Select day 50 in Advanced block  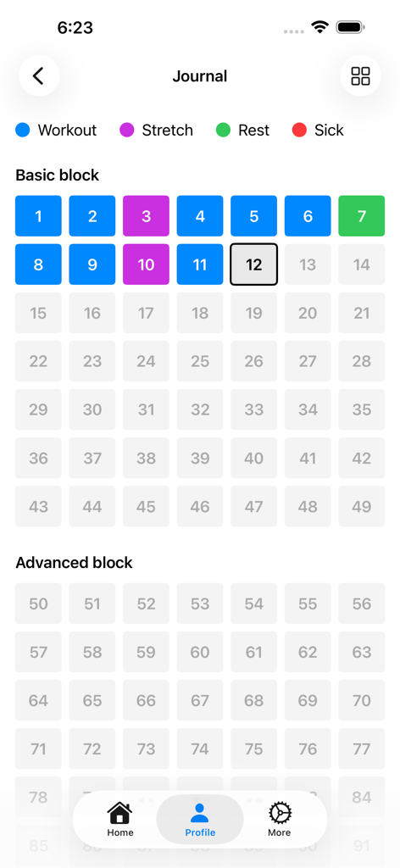pyautogui.click(x=38, y=604)
